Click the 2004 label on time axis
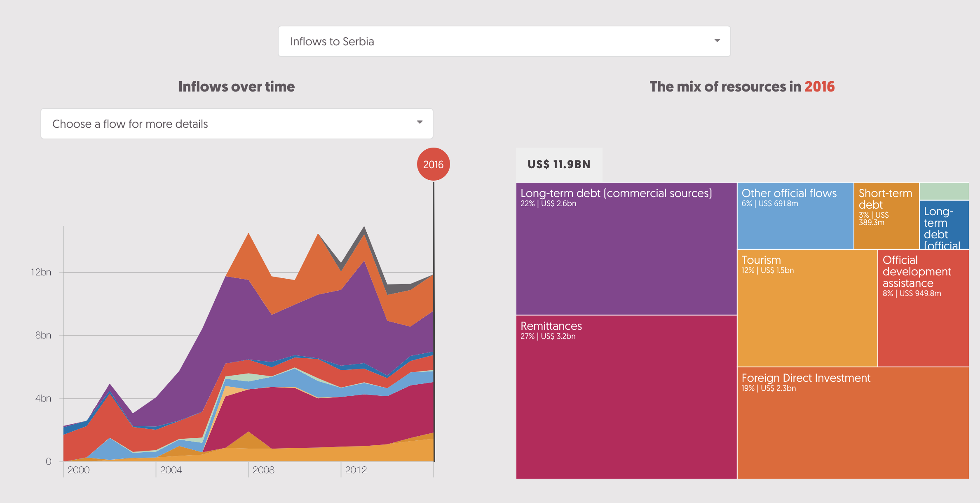 tap(171, 470)
